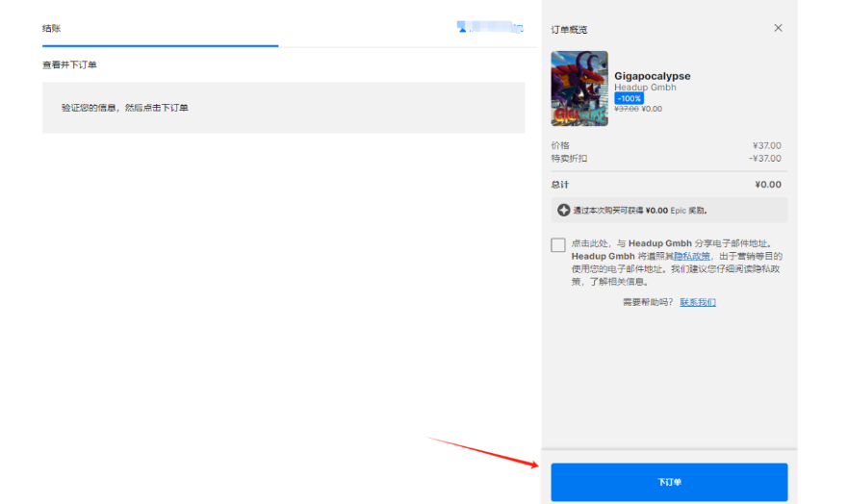This screenshot has width=848, height=504.
Task: Click the 价格 ¥37.00 price value
Action: 767,145
